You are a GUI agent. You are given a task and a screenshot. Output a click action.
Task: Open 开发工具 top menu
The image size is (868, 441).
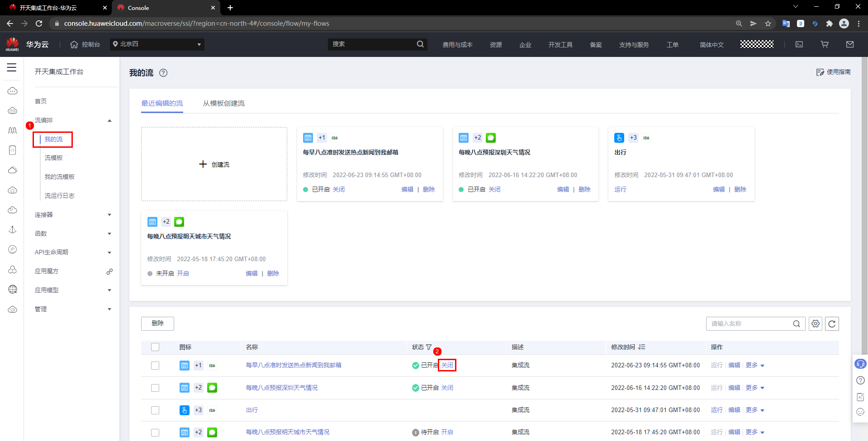pos(560,45)
